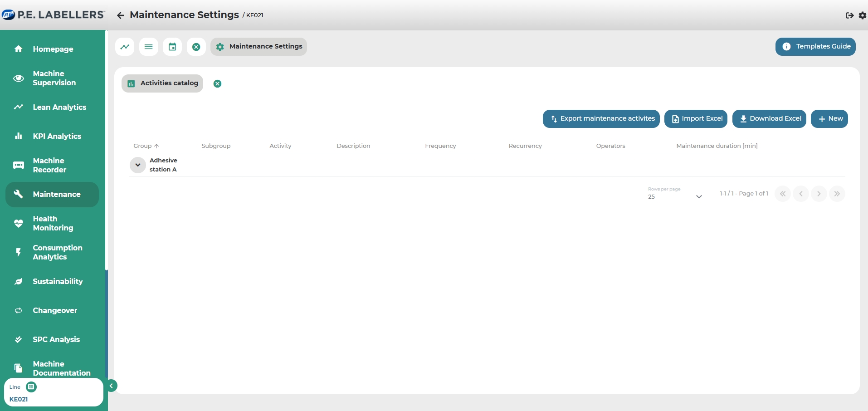The height and width of the screenshot is (411, 868).
Task: Open the settings gear in top-right corner
Action: pos(862,15)
